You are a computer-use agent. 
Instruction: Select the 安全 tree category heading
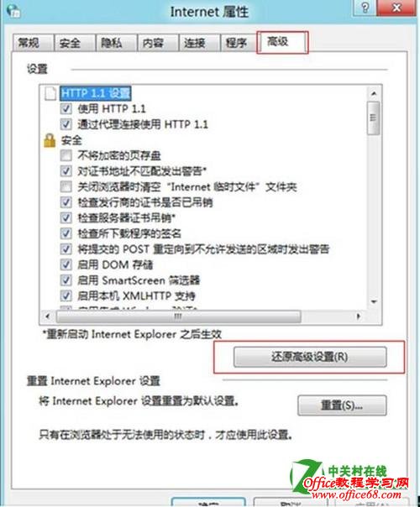71,141
